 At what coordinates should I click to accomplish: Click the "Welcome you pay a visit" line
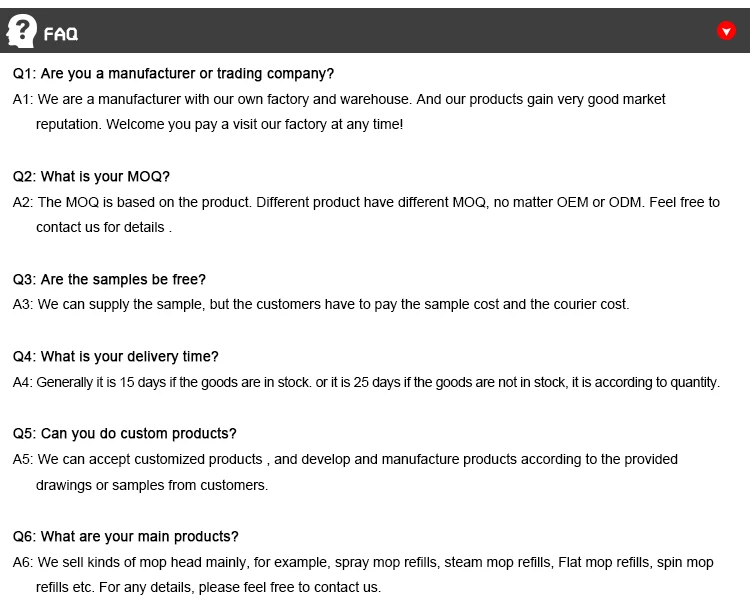coord(219,125)
